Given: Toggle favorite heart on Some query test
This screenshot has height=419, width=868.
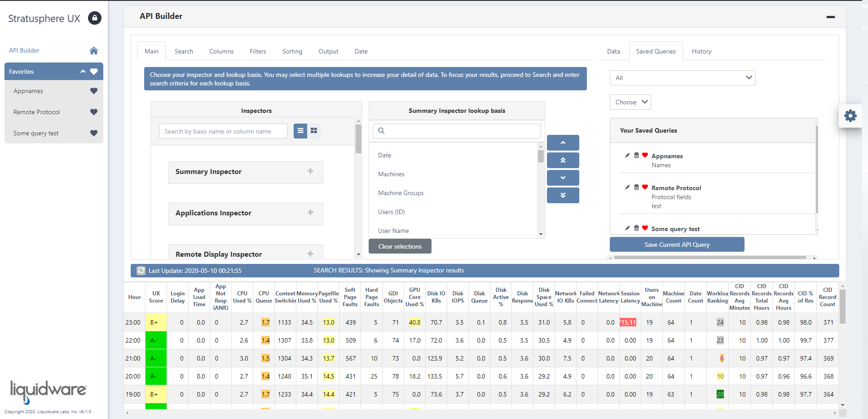Looking at the screenshot, I should 645,228.
